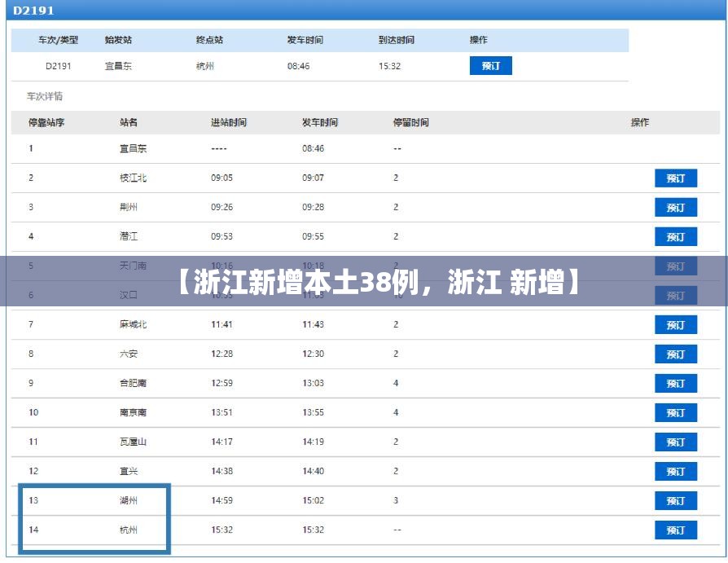Book ticket in the 合肥南 row
Screen dimensions: 728x563
click(676, 384)
